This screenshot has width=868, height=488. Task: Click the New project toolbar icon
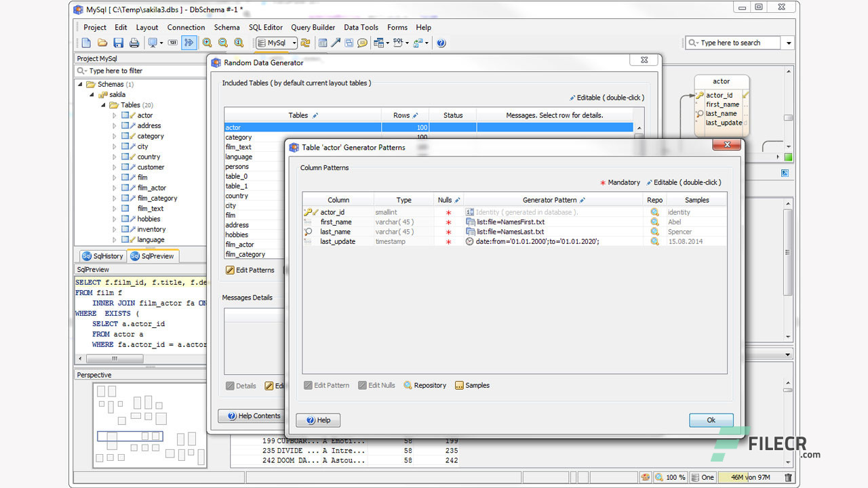[86, 43]
